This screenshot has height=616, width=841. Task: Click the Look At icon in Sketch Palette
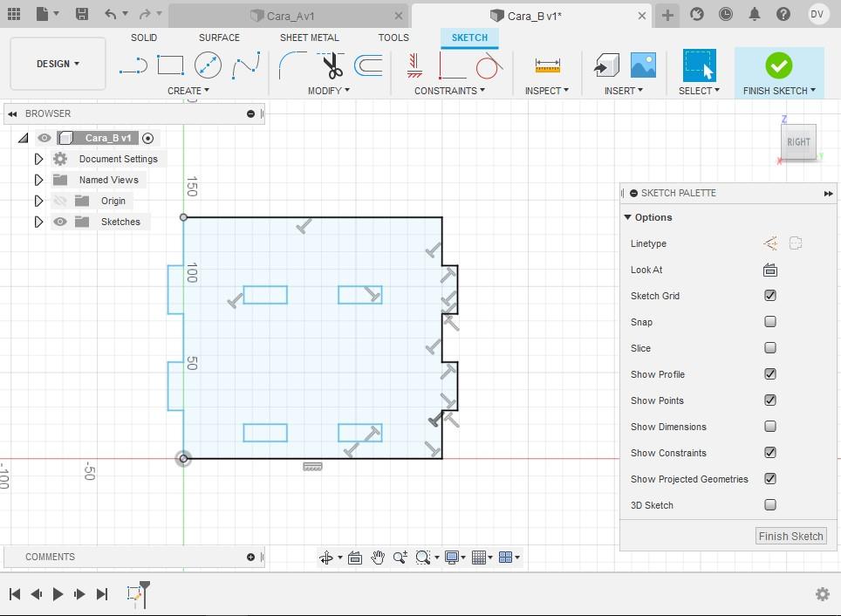(770, 270)
